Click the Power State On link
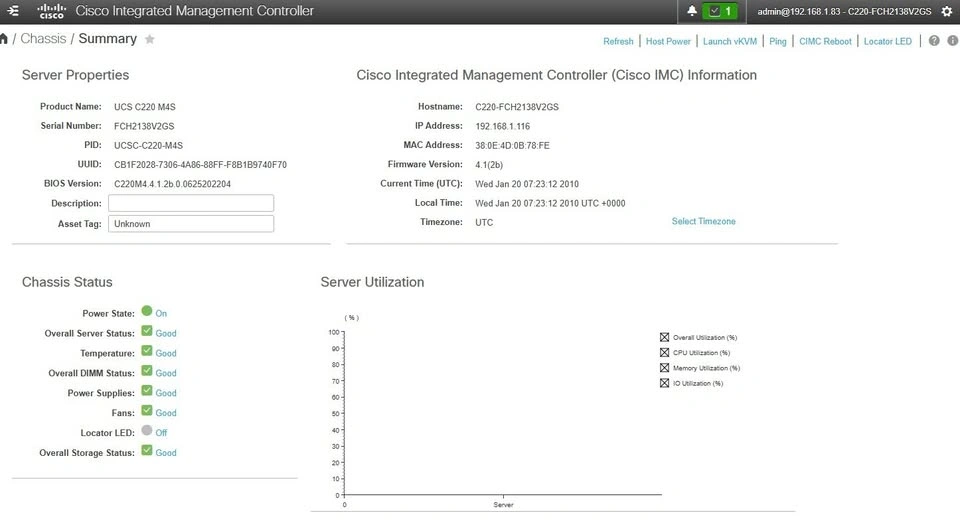 pyautogui.click(x=161, y=313)
